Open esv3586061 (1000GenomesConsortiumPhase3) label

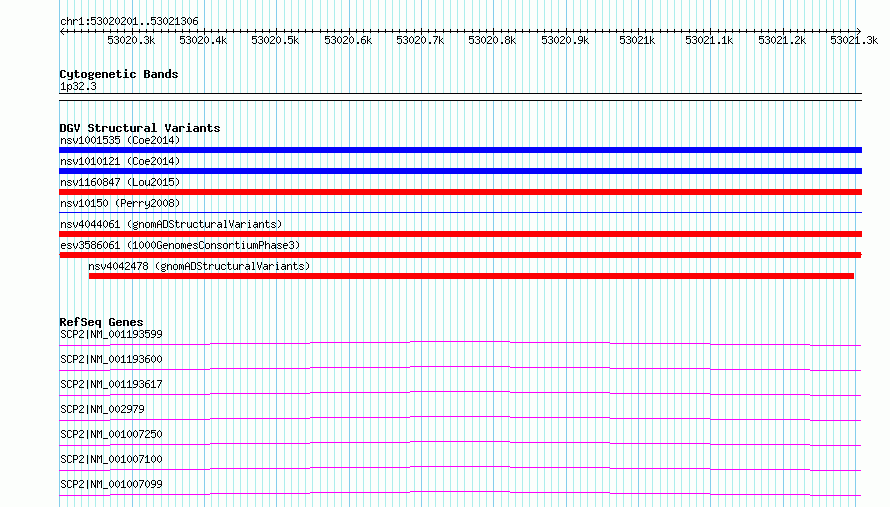(x=180, y=245)
